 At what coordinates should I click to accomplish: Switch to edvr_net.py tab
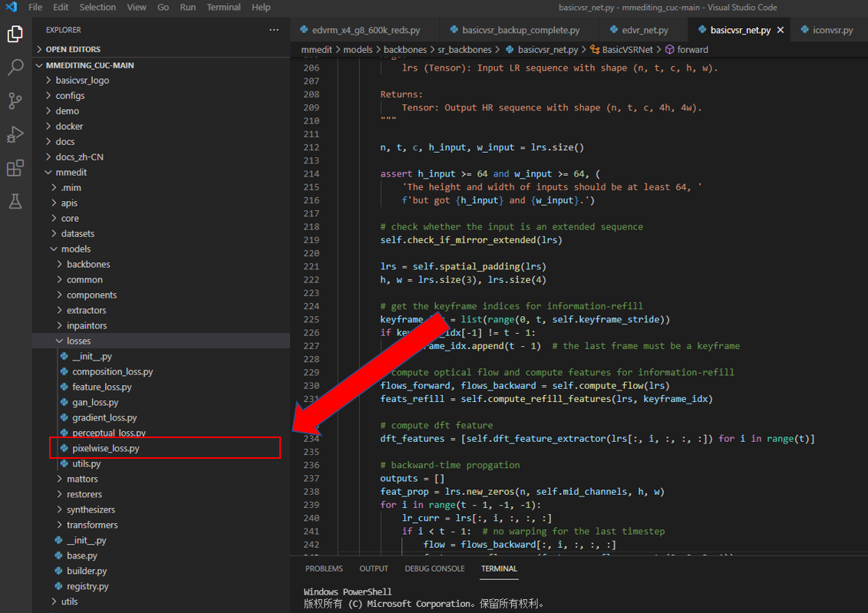[644, 30]
